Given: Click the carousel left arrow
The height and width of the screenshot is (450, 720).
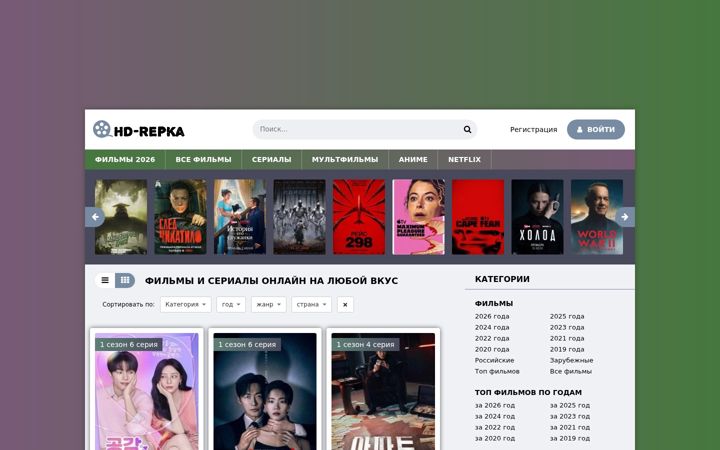Looking at the screenshot, I should pyautogui.click(x=95, y=217).
